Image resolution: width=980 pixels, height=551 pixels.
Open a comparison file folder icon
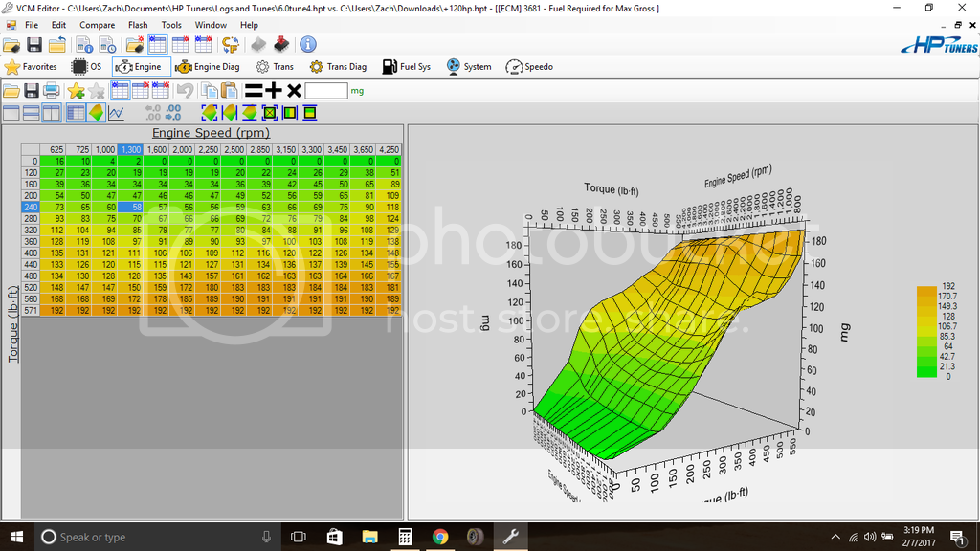point(134,45)
